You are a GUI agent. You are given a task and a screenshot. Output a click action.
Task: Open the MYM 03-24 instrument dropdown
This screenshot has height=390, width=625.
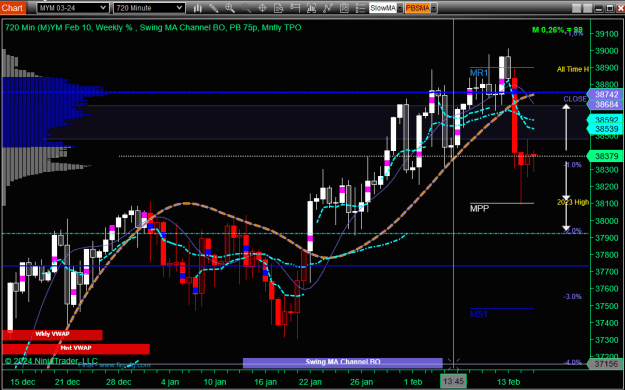coord(73,8)
